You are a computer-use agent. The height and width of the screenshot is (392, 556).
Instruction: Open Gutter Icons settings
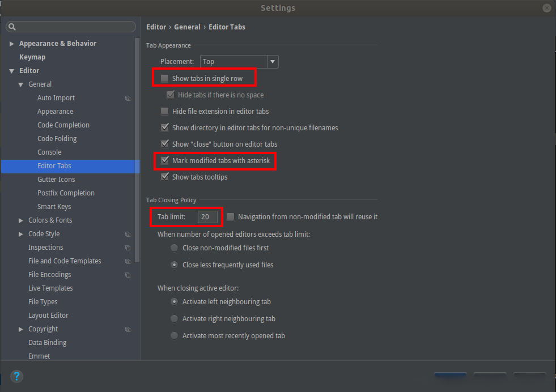56,180
